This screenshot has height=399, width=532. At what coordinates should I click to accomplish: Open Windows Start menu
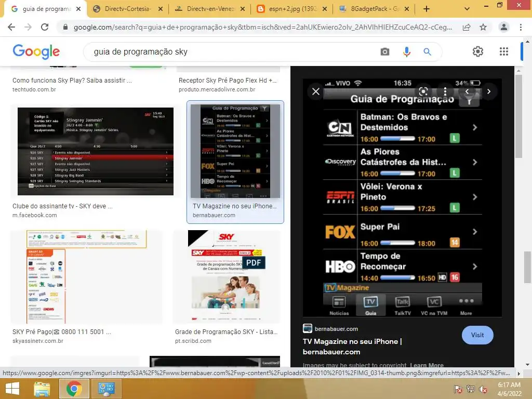[12, 389]
